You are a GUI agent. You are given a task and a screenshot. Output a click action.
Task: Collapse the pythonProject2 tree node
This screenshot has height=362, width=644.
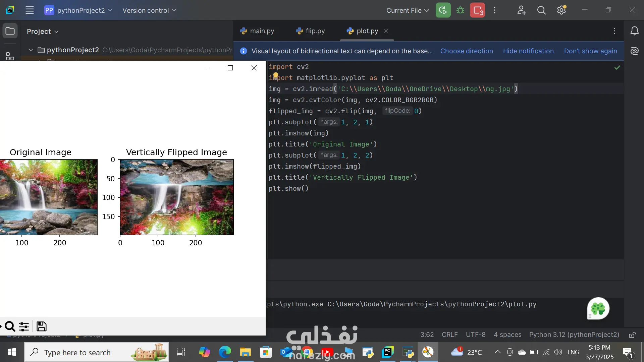click(x=31, y=50)
